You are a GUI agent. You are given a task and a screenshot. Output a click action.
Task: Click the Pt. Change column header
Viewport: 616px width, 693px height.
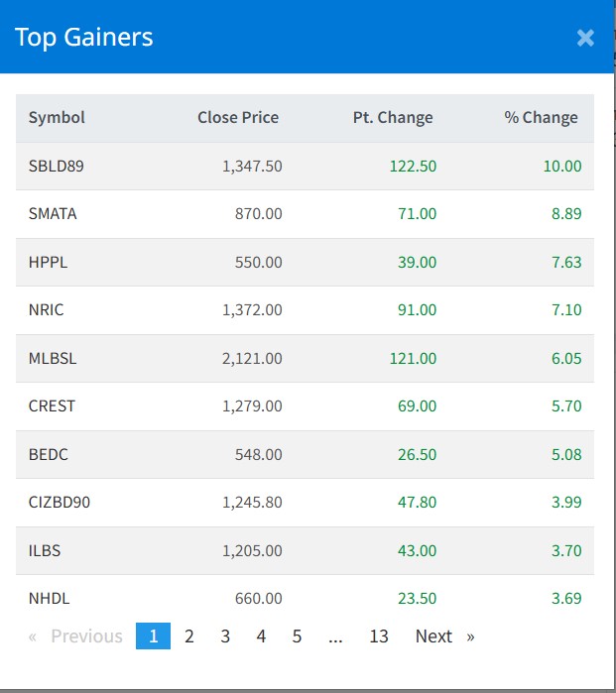[x=393, y=117]
